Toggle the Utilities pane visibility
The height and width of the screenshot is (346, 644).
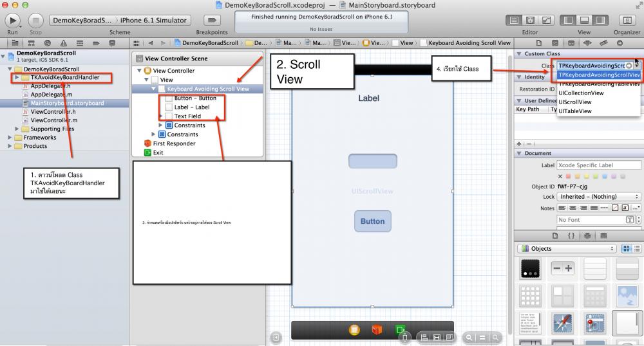click(600, 20)
